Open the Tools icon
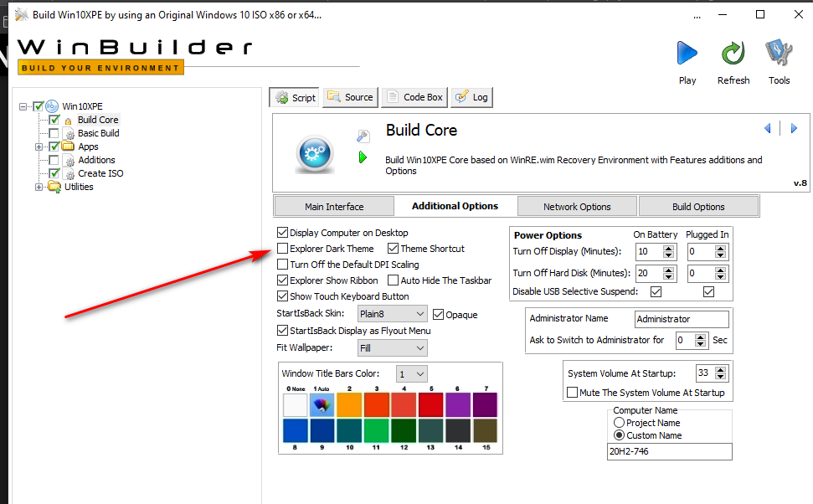813x504 pixels. (x=779, y=53)
